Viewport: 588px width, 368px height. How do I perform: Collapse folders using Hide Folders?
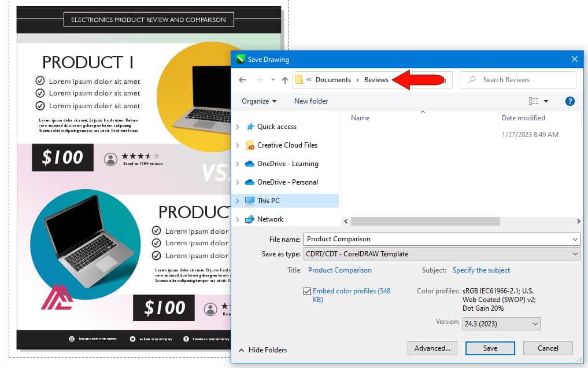coord(262,350)
